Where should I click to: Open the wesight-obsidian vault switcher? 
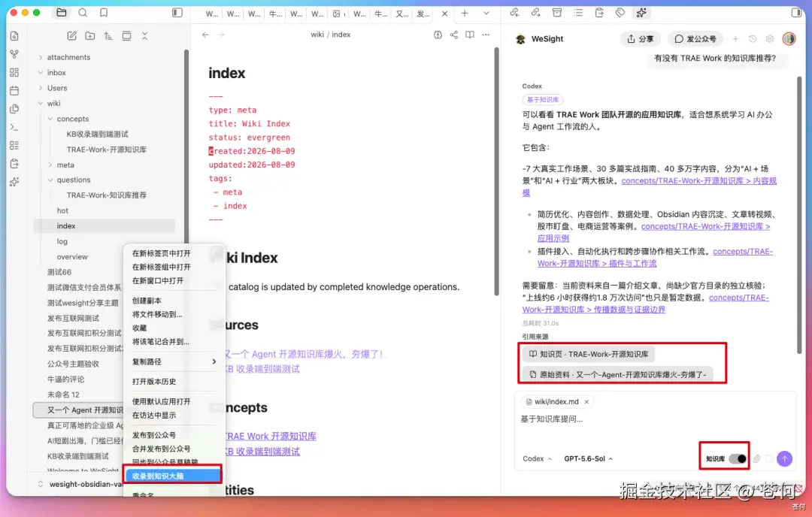tap(80, 484)
